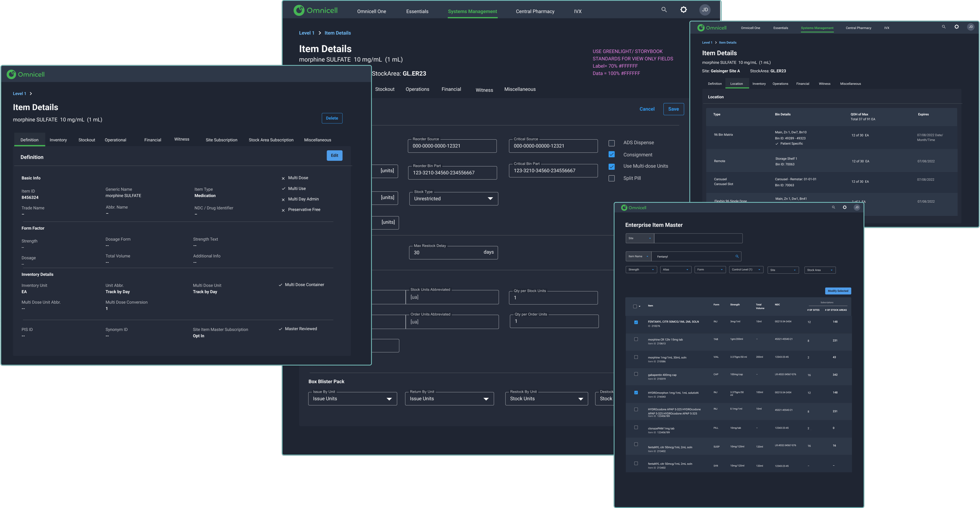Click the Delete button in Item Details
Screen dimensions: 980x508
[x=332, y=118]
